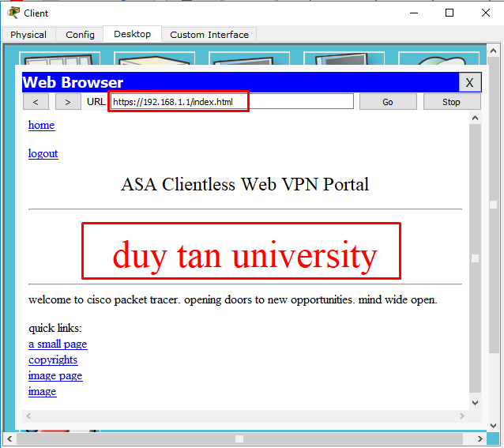Viewport: 504px width, 448px height.
Task: Click the Go button
Action: (x=388, y=102)
